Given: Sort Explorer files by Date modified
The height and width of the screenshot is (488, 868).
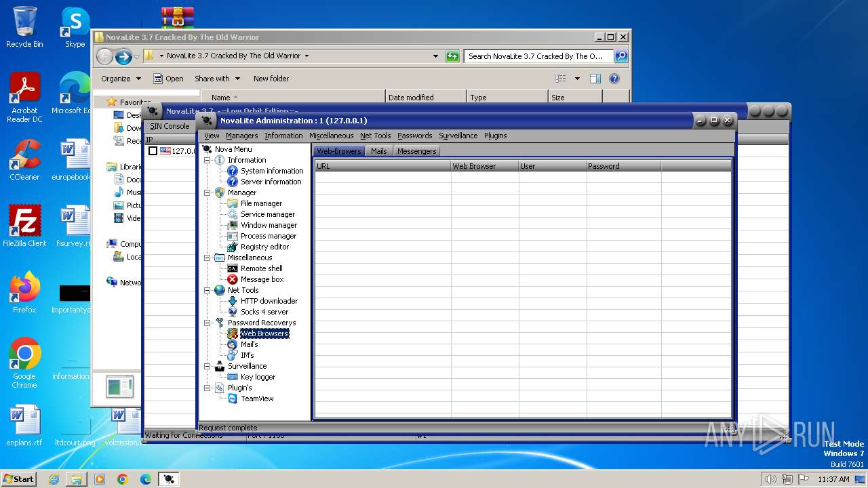Looking at the screenshot, I should pos(426,98).
